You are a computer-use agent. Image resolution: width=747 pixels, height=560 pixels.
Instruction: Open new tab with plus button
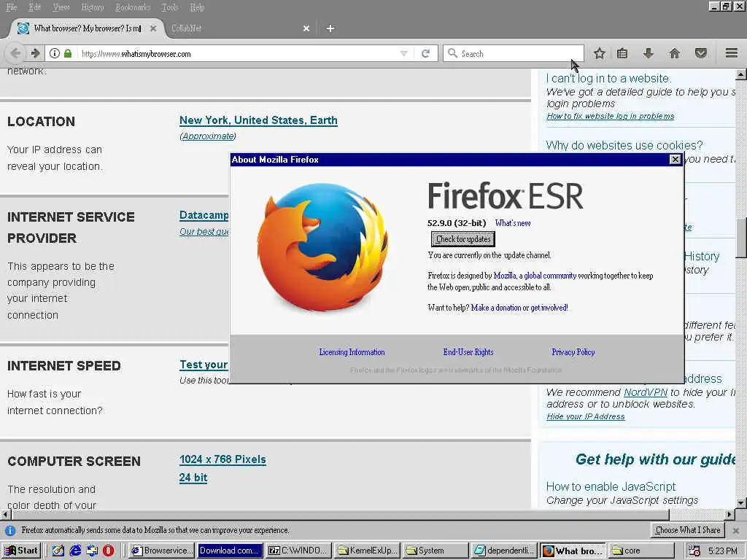[x=330, y=28]
